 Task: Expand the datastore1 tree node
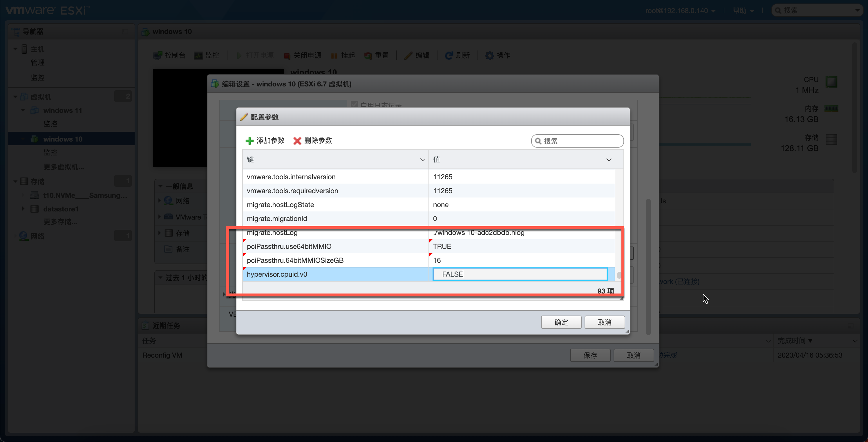23,209
